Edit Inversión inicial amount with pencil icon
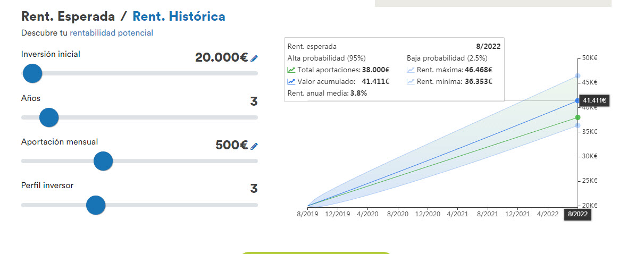The height and width of the screenshot is (254, 644). 254,58
